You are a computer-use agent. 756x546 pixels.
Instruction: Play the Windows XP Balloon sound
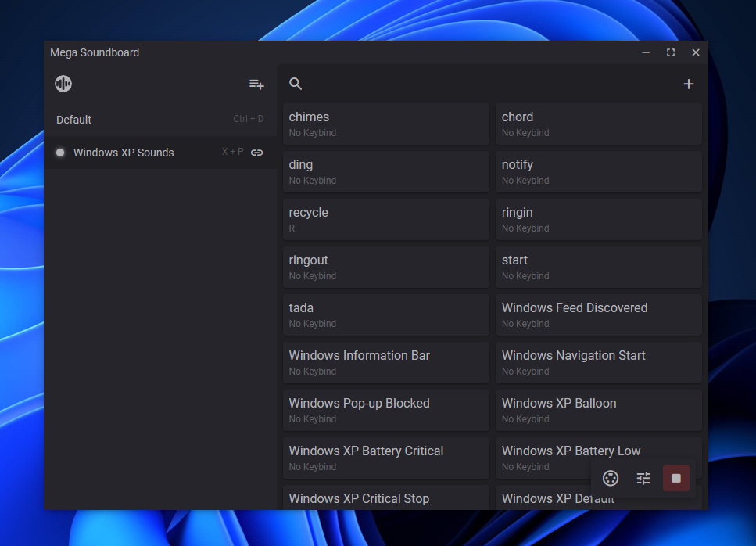click(598, 410)
